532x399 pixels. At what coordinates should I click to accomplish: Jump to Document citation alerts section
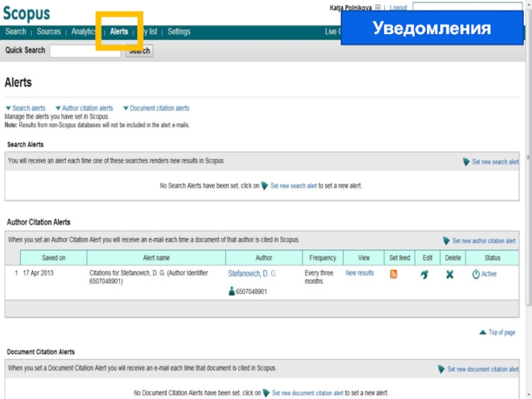159,108
